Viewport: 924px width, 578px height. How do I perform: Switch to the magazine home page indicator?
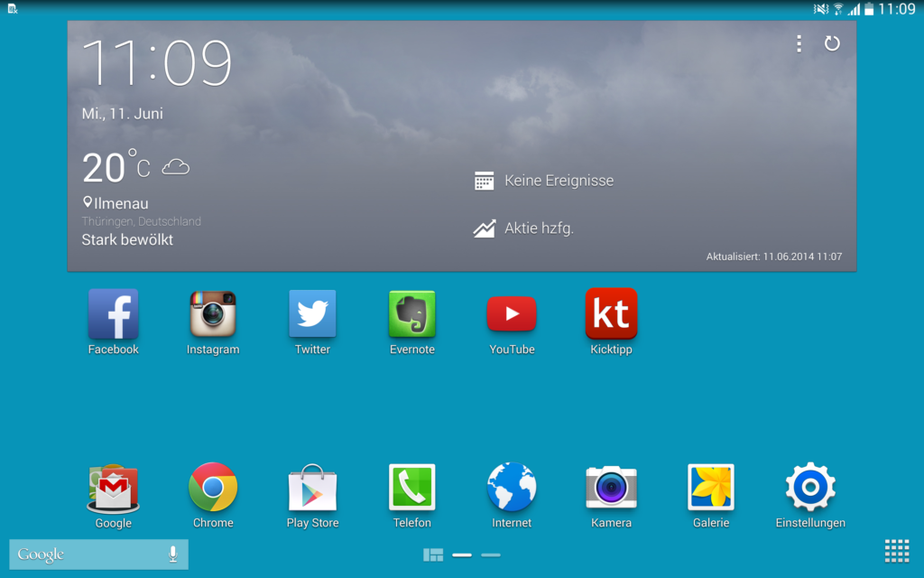coord(433,555)
